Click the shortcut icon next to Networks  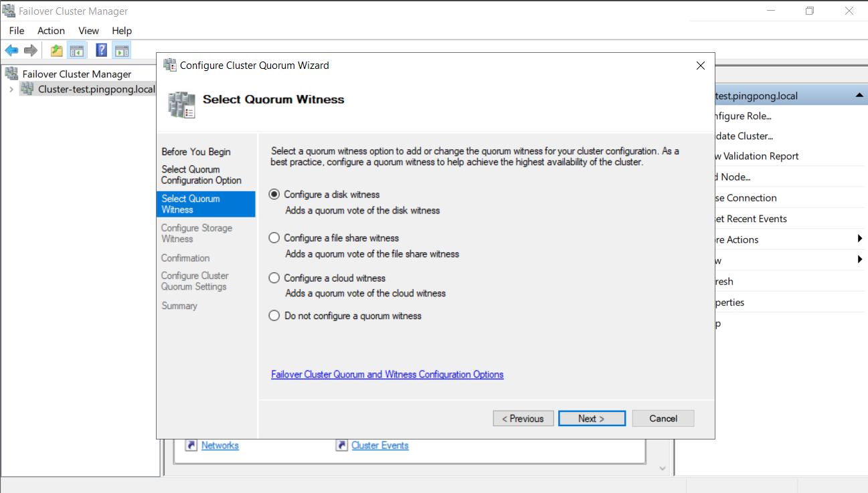[191, 446]
